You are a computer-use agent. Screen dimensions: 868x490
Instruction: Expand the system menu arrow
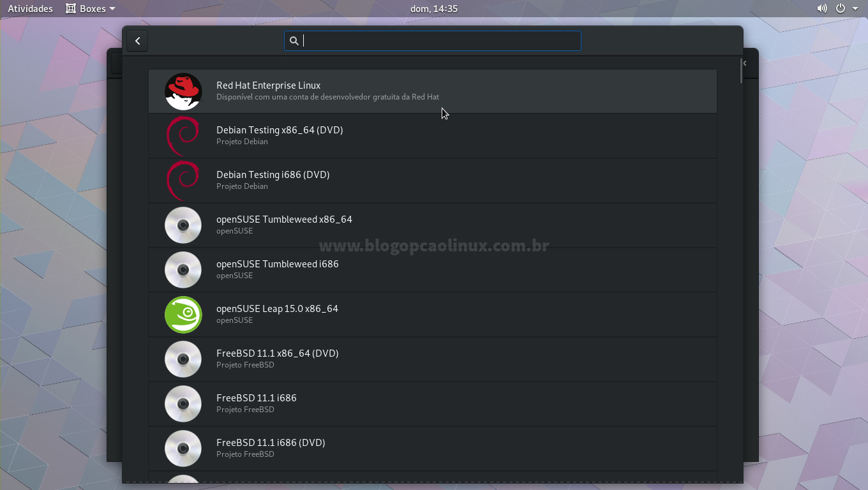point(855,9)
